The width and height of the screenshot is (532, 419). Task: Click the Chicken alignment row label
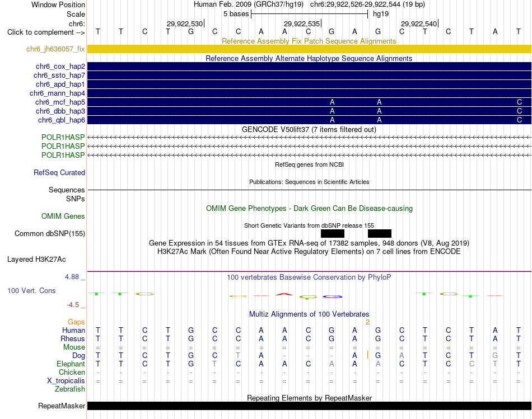72,372
